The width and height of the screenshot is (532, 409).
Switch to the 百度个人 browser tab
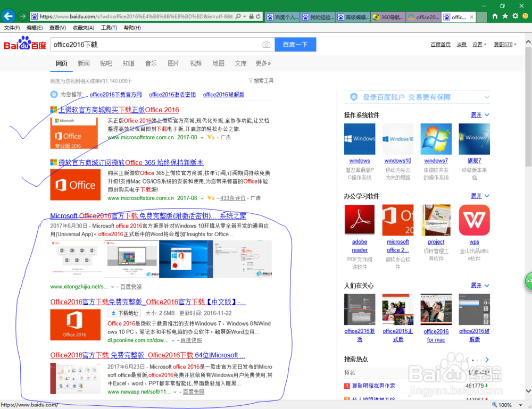coord(282,17)
